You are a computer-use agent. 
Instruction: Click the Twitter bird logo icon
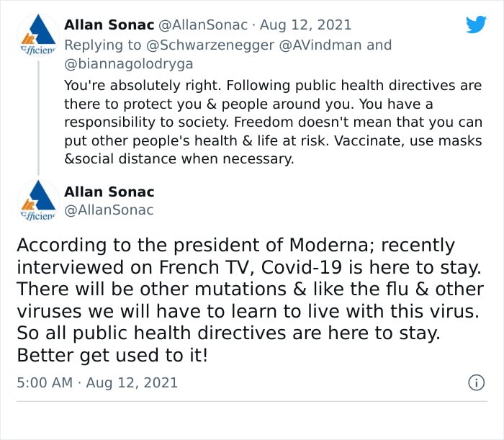pyautogui.click(x=476, y=24)
